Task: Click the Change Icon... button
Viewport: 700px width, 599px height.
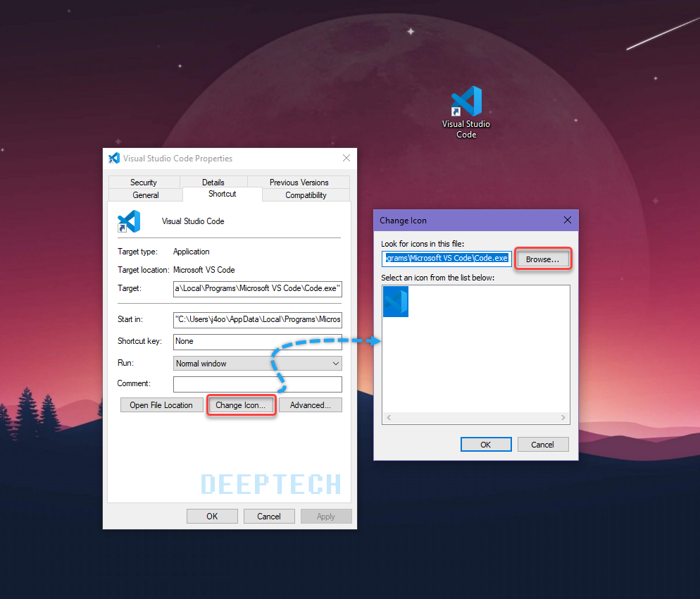Action: [x=241, y=405]
